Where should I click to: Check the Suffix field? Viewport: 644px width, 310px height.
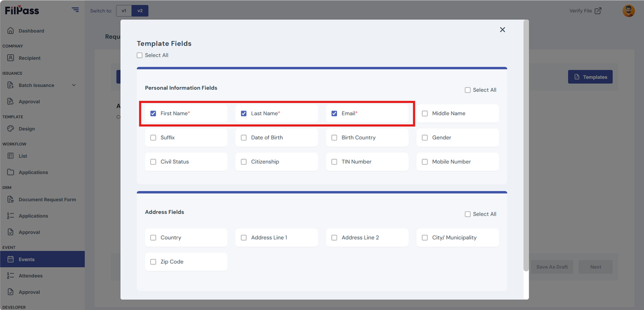pyautogui.click(x=153, y=138)
